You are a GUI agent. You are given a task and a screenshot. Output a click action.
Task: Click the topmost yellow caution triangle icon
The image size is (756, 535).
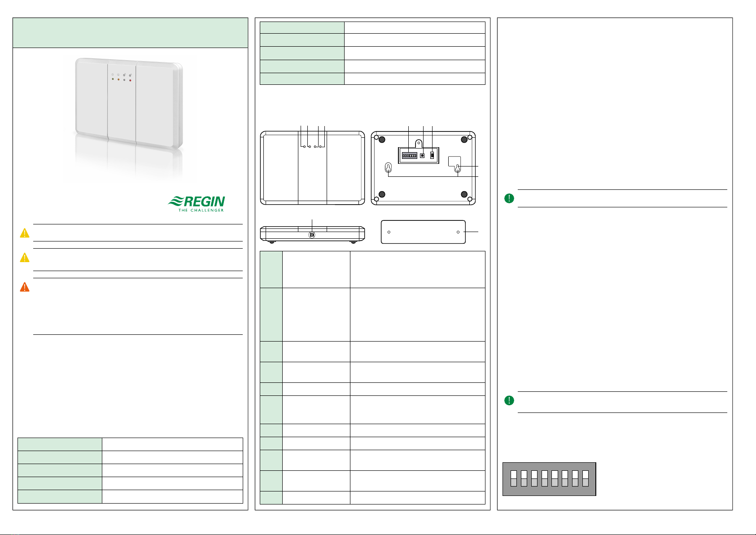[25, 233]
